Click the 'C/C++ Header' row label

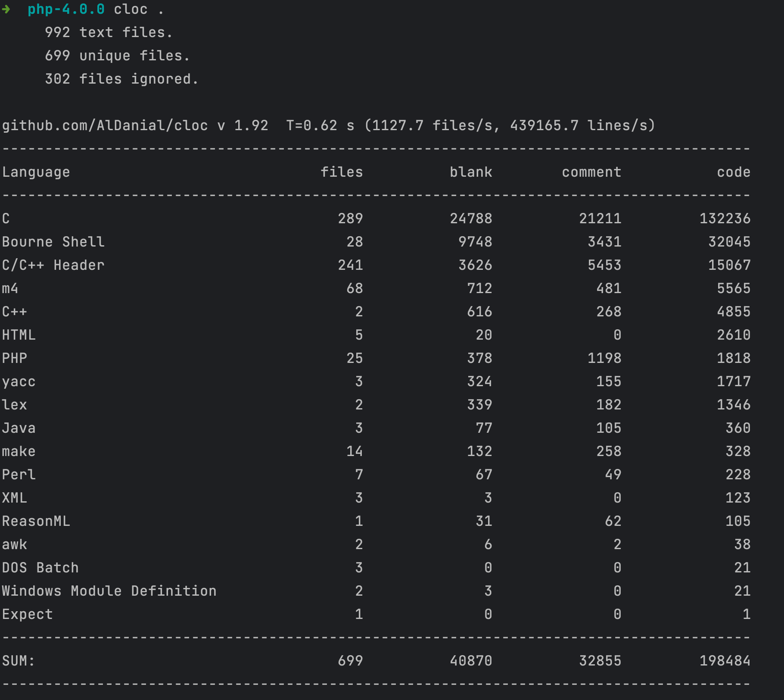point(53,265)
